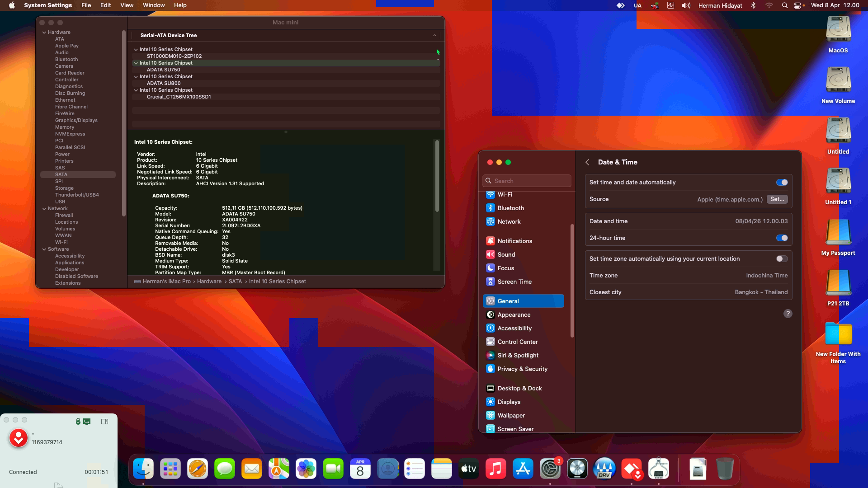Screen dimensions: 868x488
Task: Toggle the 24-hour time switch
Action: [782, 238]
